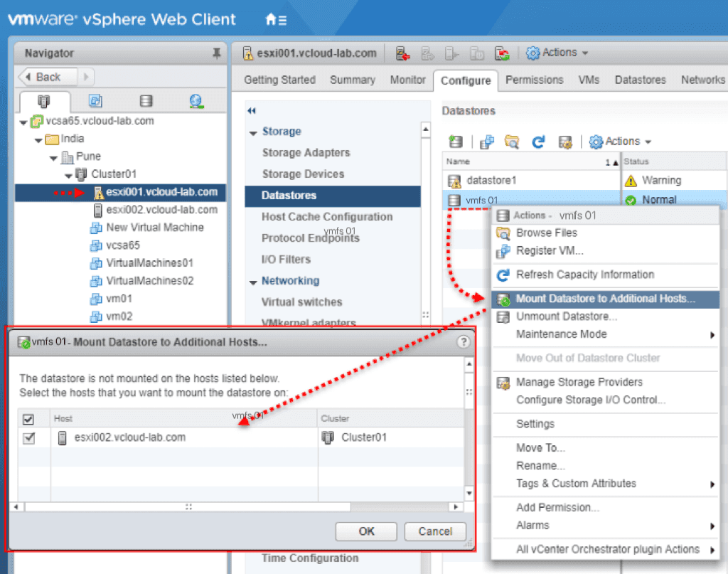Choose Unmount Datastore from context menu
Screen dimensions: 728x574
click(x=606, y=317)
